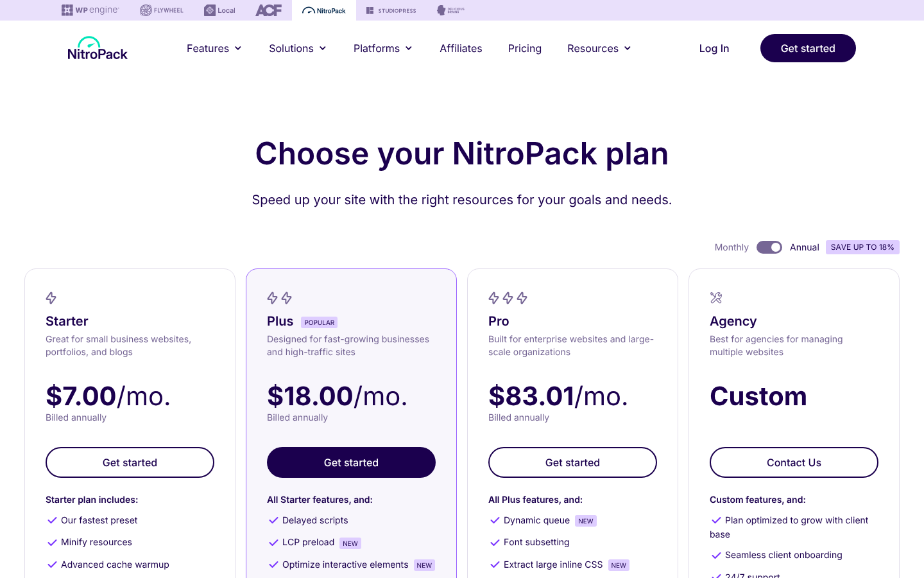Click the Advanced cache warmup feature
The width and height of the screenshot is (924, 578).
pos(115,565)
